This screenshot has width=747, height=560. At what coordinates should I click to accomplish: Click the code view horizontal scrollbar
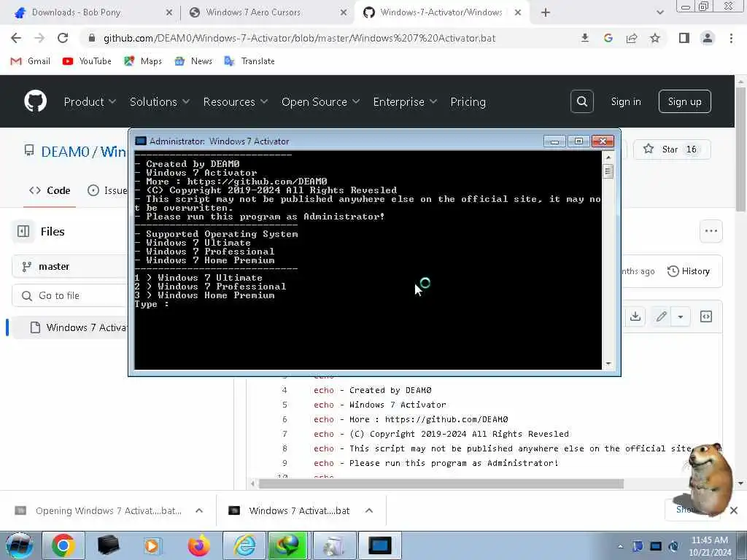pyautogui.click(x=441, y=484)
